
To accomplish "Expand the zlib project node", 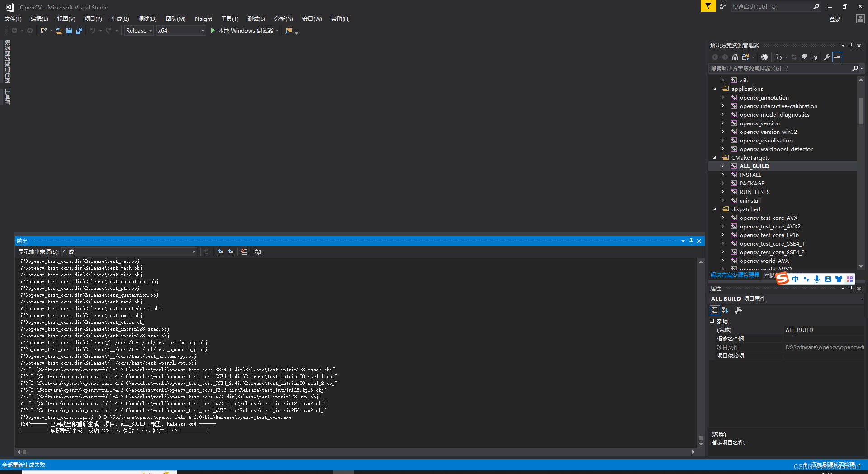I will pyautogui.click(x=722, y=80).
